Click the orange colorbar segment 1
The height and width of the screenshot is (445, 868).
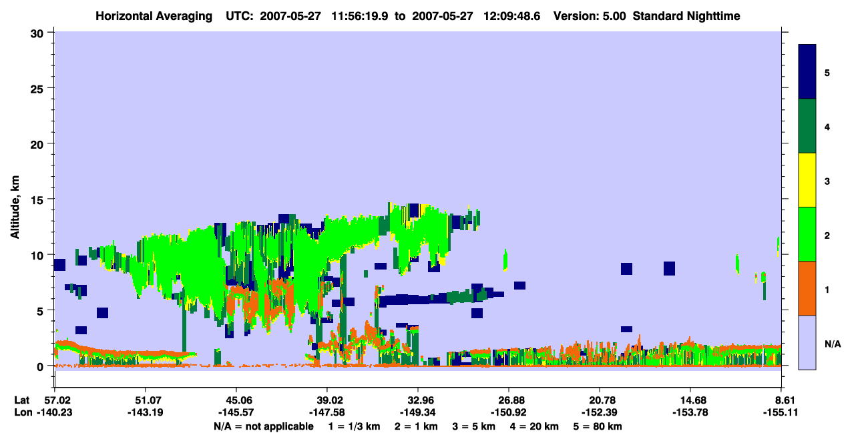[x=807, y=288]
